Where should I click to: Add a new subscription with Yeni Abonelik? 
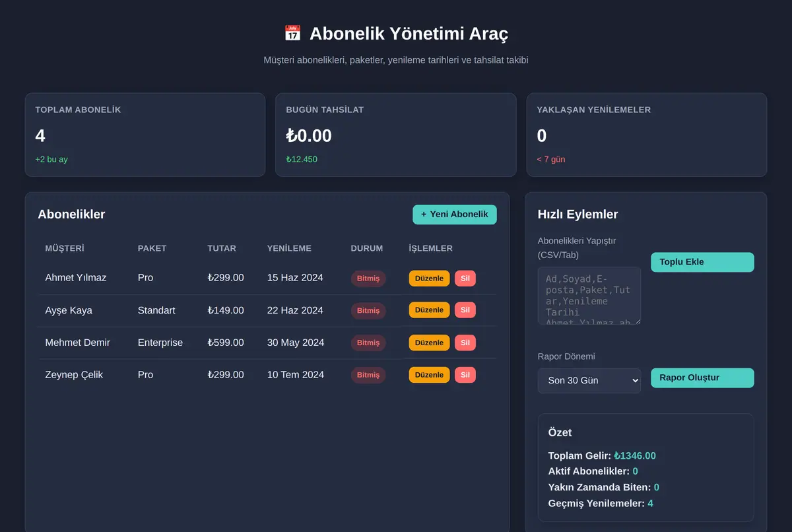point(455,215)
